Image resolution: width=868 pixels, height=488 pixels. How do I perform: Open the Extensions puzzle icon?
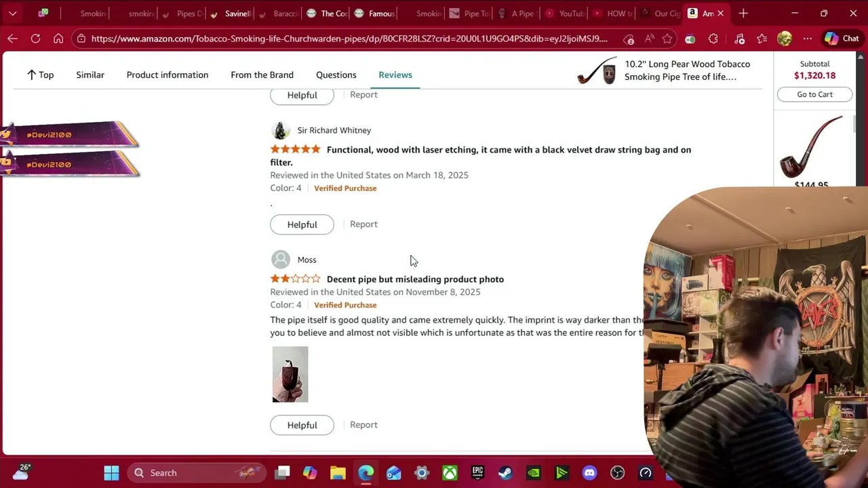point(713,39)
